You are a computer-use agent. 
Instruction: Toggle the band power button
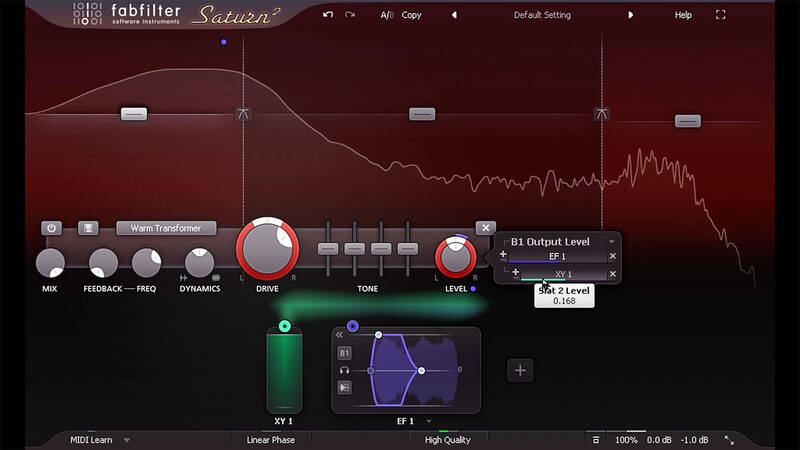(50, 228)
